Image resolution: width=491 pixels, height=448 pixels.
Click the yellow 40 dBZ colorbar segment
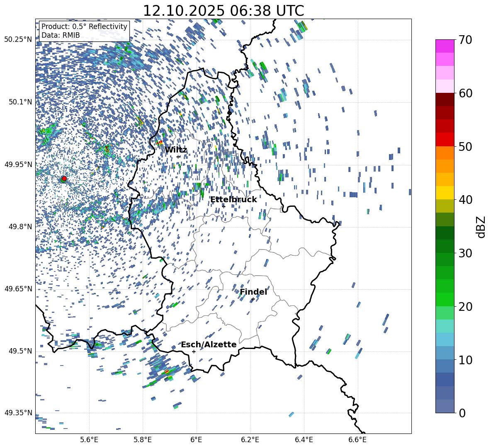click(445, 192)
